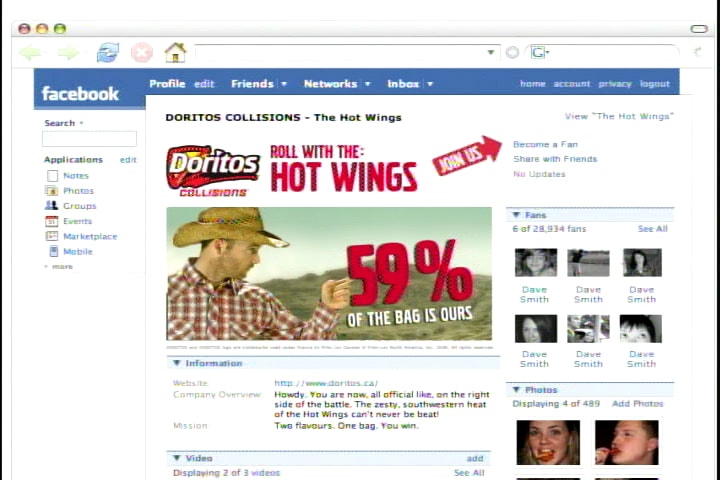Click the logout link
The width and height of the screenshot is (720, 480).
(x=655, y=84)
